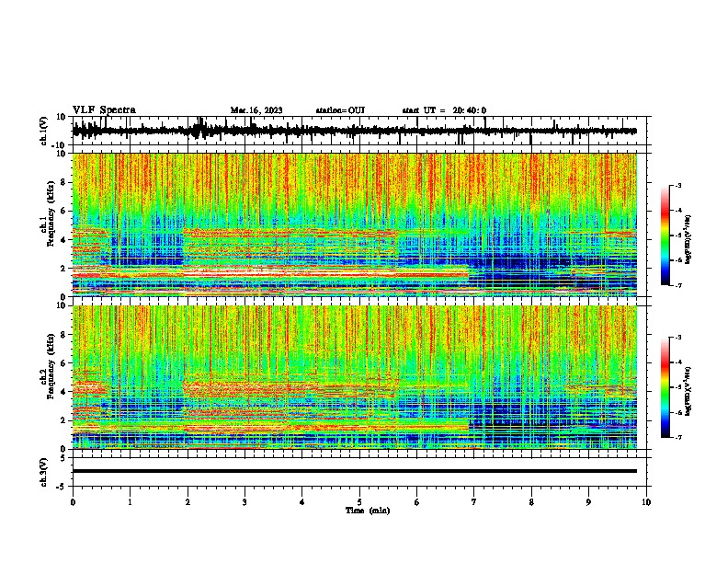
Task: Click the time axis tick label '5'
Action: point(359,502)
